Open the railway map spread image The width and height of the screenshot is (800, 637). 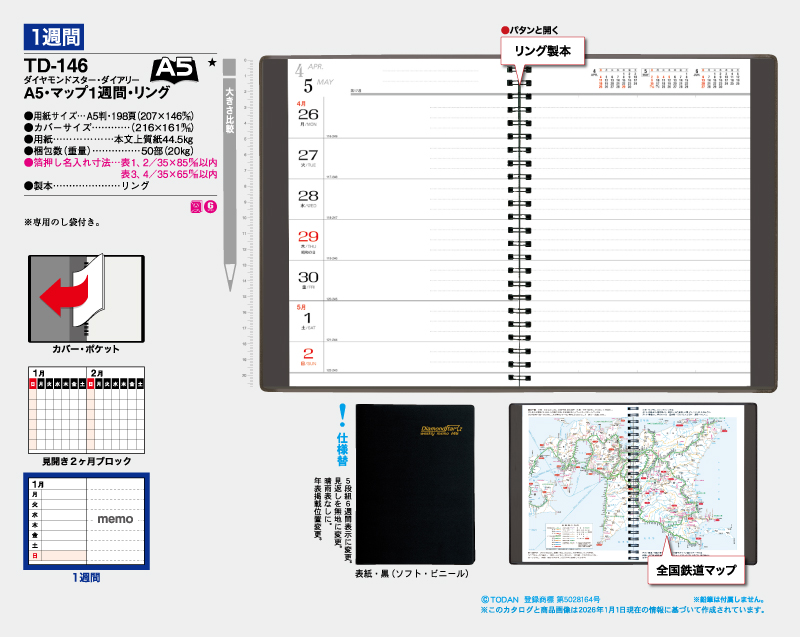pyautogui.click(x=633, y=483)
